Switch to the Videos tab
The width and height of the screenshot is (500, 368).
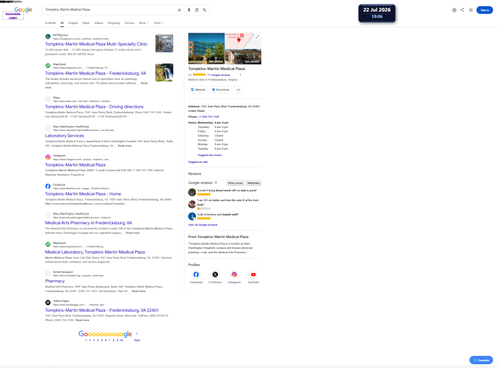(99, 23)
